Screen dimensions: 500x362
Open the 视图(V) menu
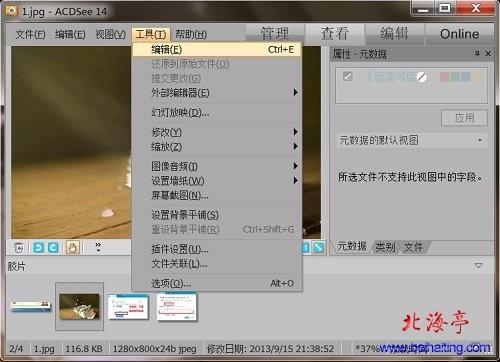(110, 34)
